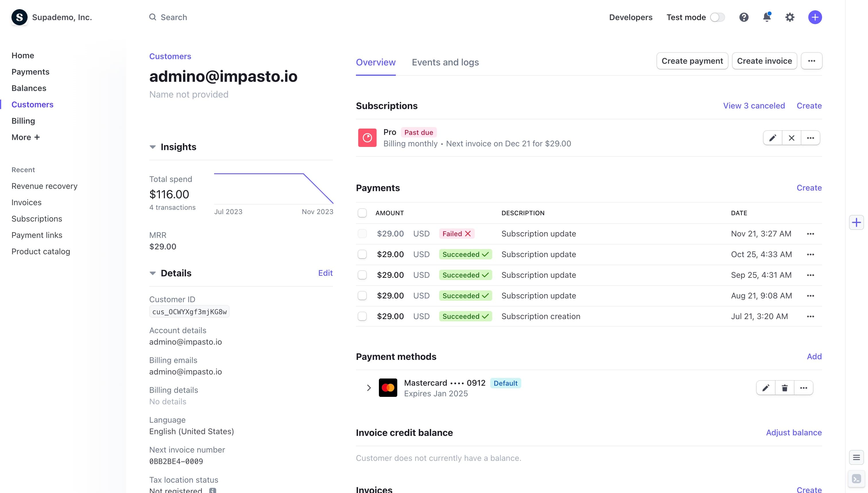
Task: Click the Mastercard logo icon
Action: 388,388
